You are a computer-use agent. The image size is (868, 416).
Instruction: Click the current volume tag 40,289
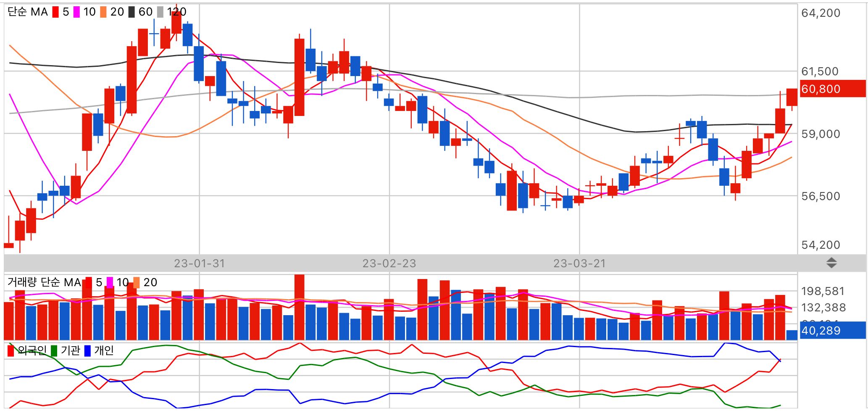coord(833,330)
